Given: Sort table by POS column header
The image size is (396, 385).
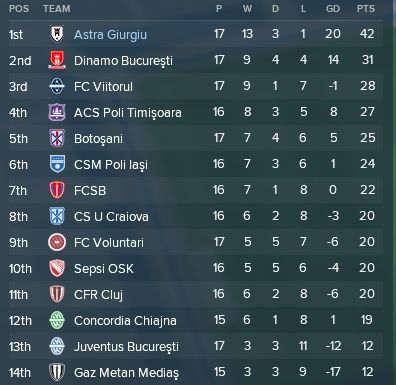Looking at the screenshot, I should pos(19,9).
